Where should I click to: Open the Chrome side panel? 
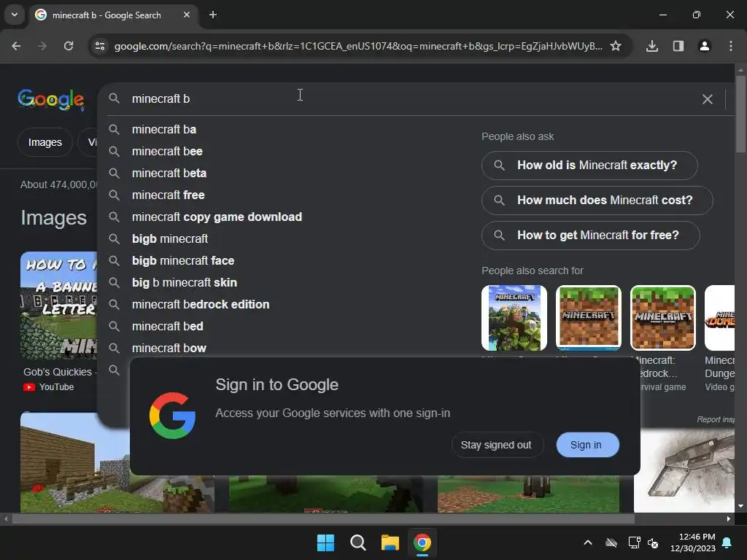tap(678, 46)
